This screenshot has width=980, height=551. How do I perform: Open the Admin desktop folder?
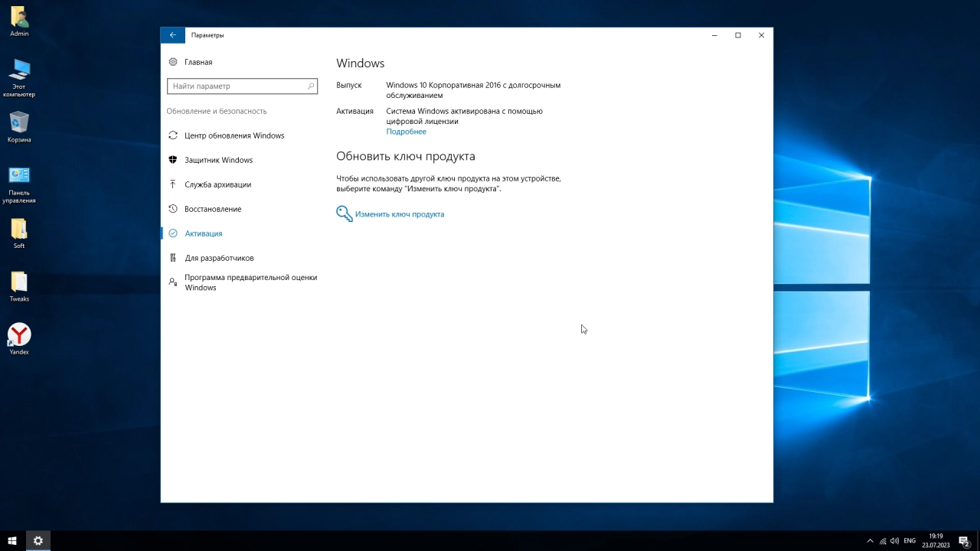click(19, 21)
